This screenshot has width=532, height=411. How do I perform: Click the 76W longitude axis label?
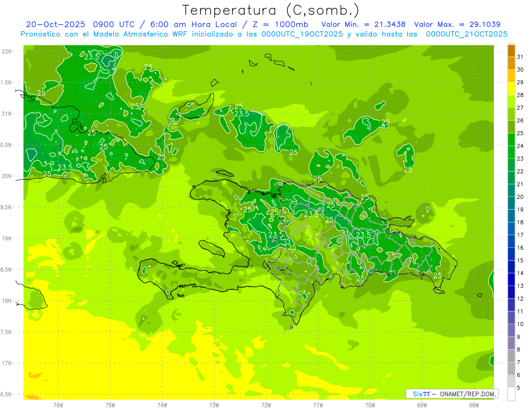pyautogui.click(x=58, y=405)
